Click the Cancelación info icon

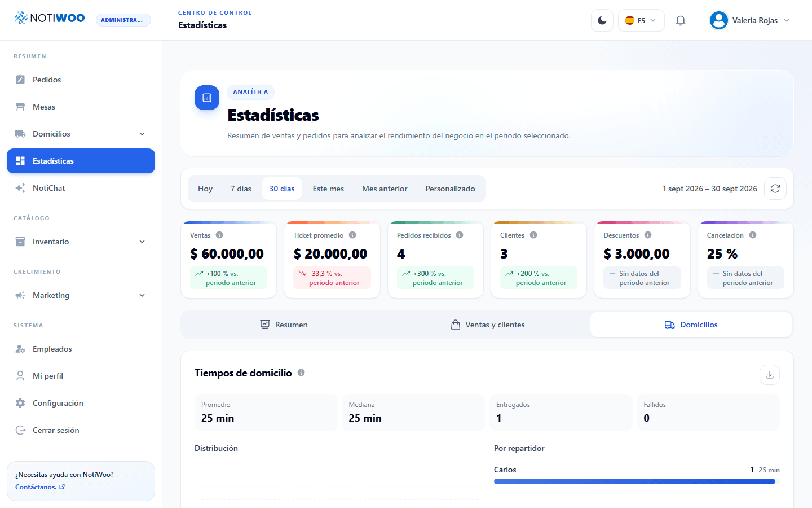753,235
